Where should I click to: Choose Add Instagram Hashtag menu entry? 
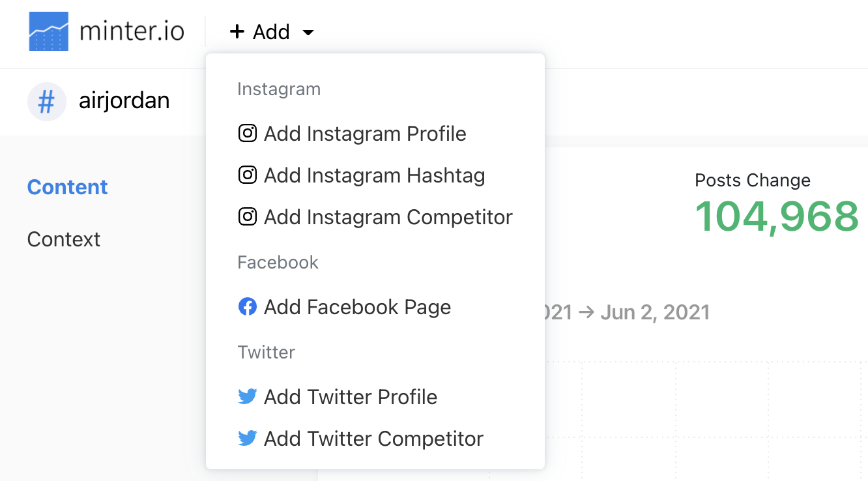[374, 175]
